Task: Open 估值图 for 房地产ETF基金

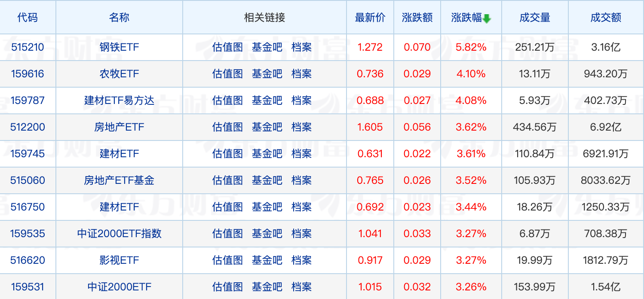Action: [x=228, y=180]
